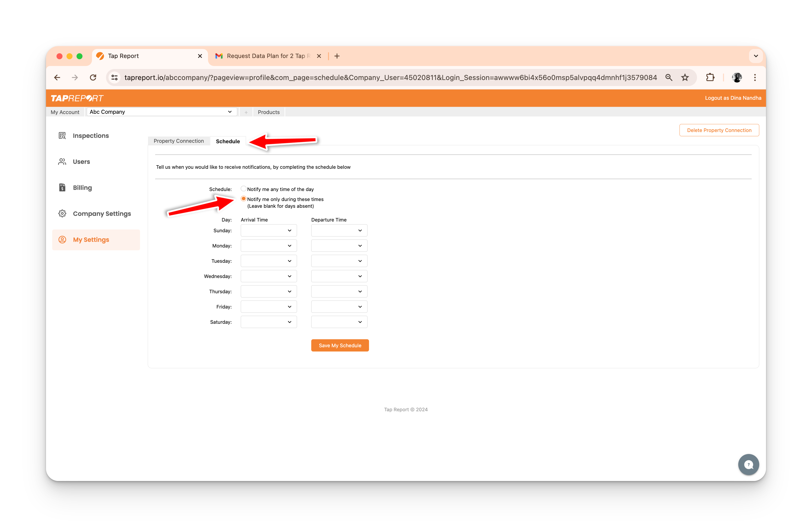Reload the page
The height and width of the screenshot is (527, 812).
point(93,77)
